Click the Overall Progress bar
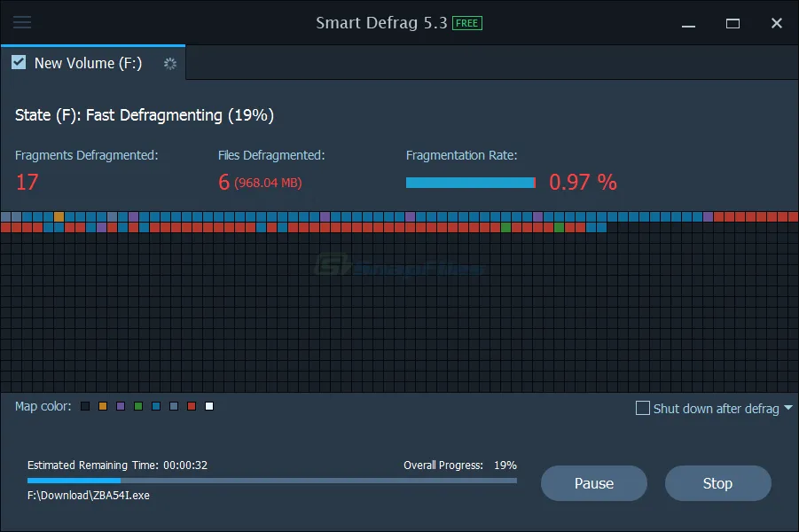 pos(272,481)
